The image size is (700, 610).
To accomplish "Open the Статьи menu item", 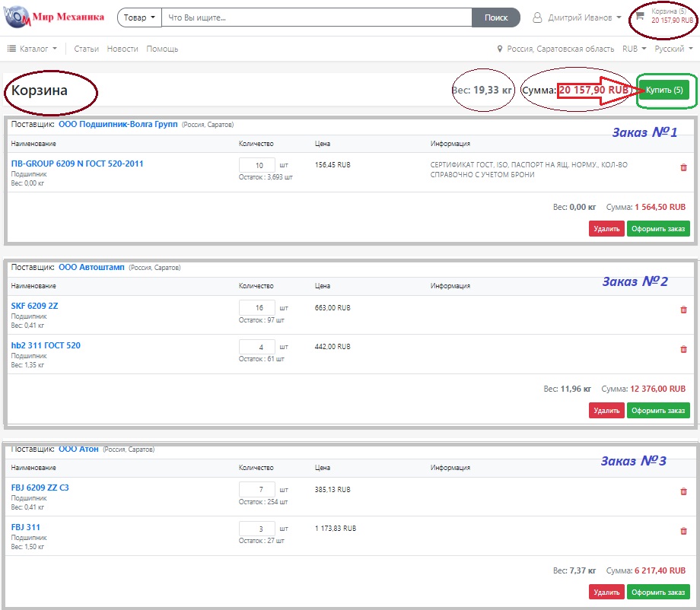I will [86, 49].
